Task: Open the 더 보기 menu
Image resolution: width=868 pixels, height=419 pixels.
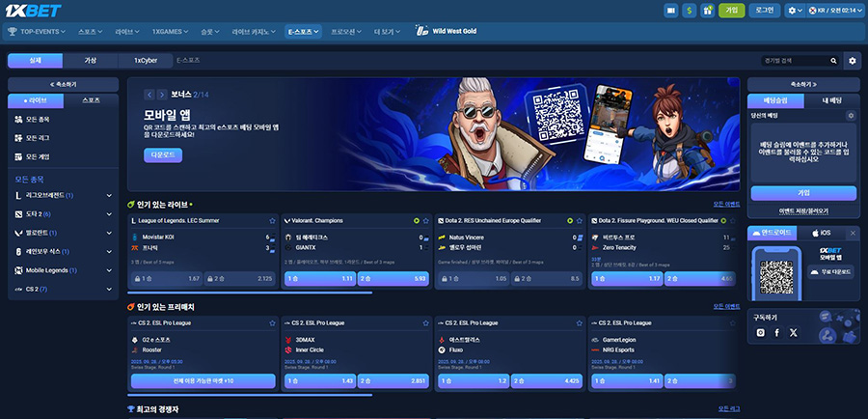Action: tap(387, 32)
